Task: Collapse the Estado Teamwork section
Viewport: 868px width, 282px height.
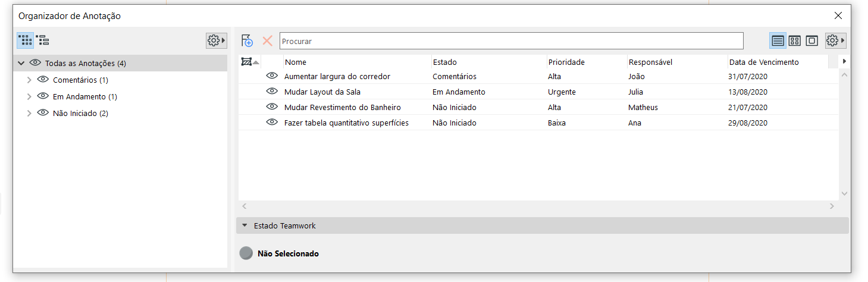Action: pyautogui.click(x=245, y=225)
